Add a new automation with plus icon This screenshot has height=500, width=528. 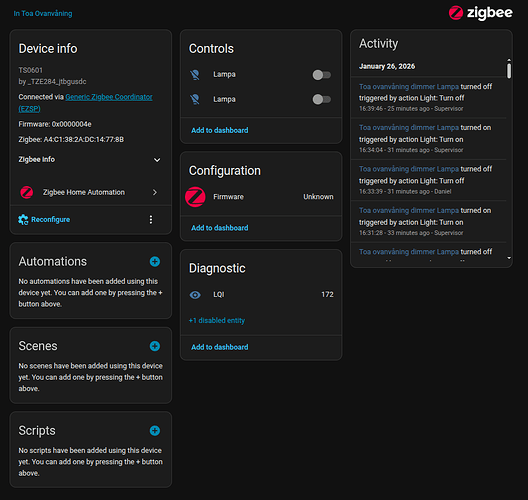tap(155, 262)
